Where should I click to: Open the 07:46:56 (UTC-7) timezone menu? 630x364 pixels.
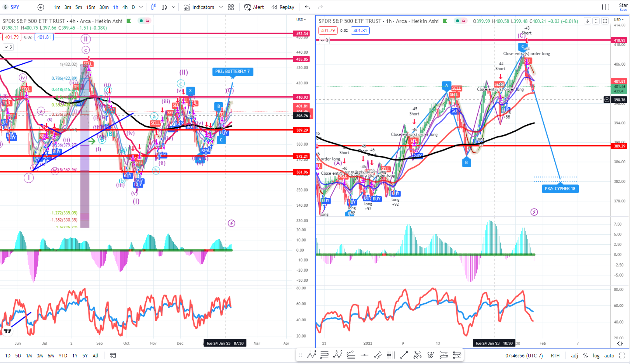pyautogui.click(x=524, y=355)
